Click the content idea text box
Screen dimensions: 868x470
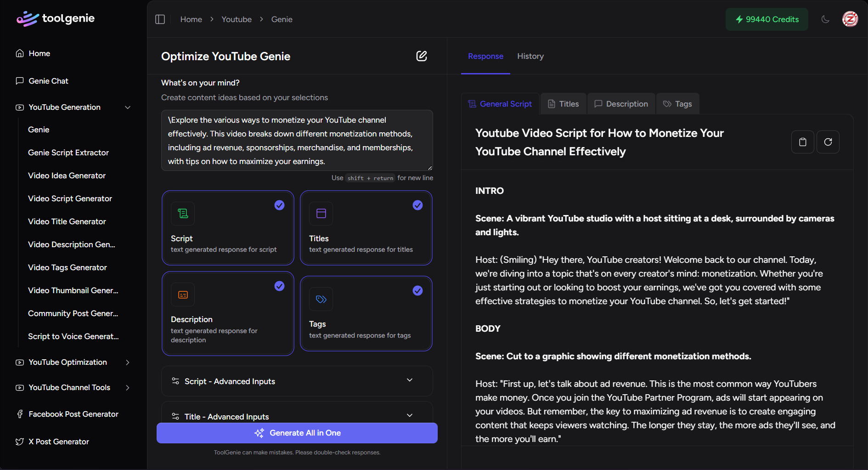tap(297, 141)
